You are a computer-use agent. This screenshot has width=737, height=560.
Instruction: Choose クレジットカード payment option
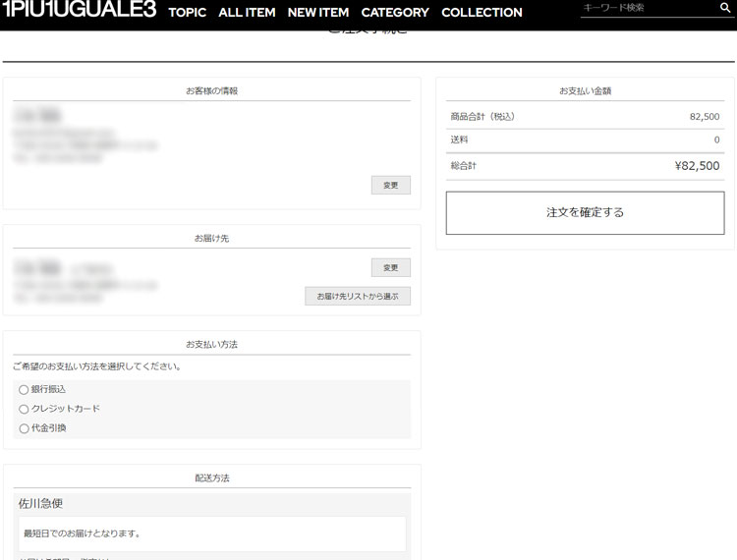[24, 409]
